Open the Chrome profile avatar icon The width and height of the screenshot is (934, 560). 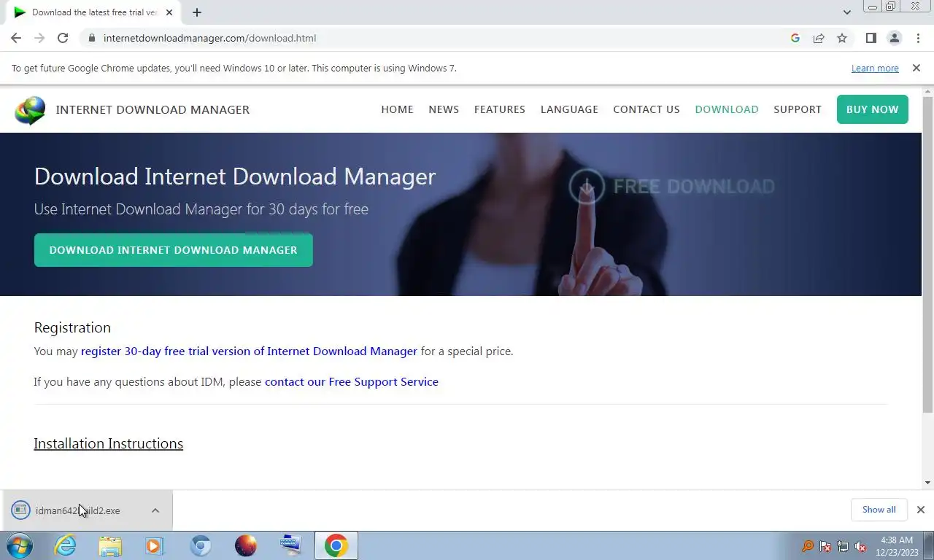coord(894,38)
